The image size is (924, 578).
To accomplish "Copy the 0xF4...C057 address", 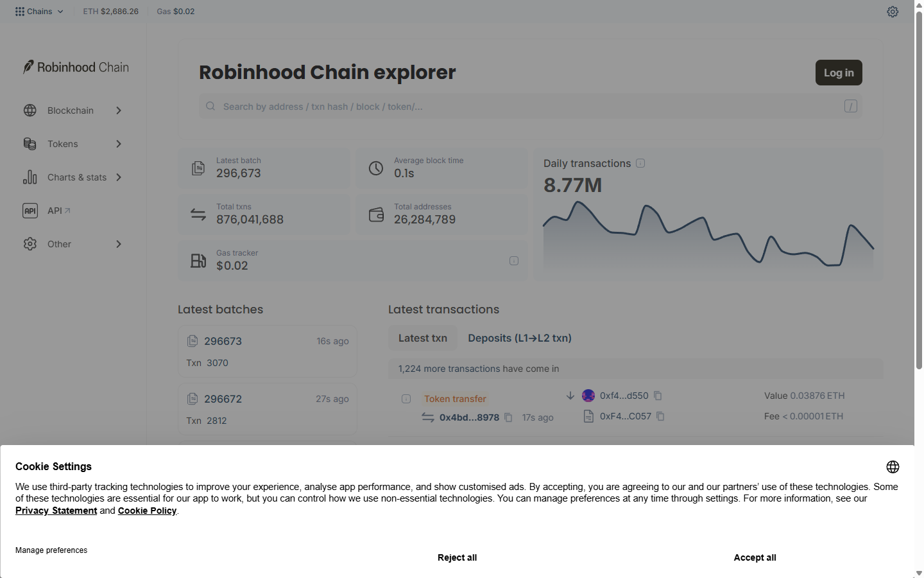I will 660,416.
